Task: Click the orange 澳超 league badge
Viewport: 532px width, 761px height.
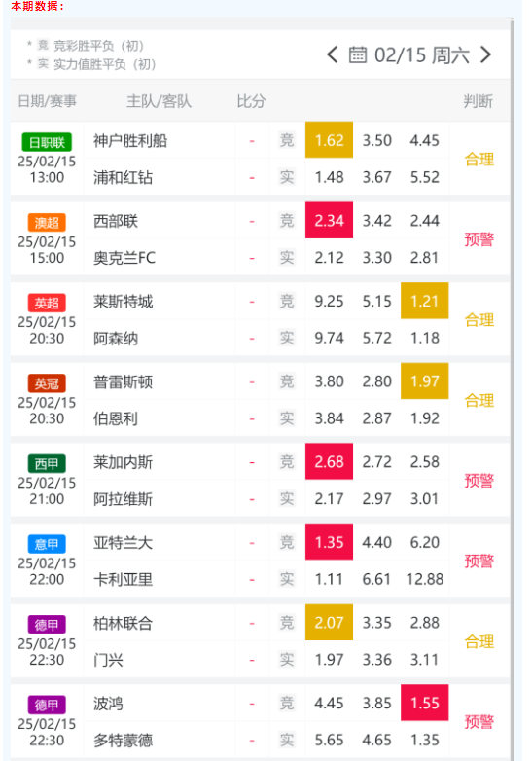Action: pos(47,223)
